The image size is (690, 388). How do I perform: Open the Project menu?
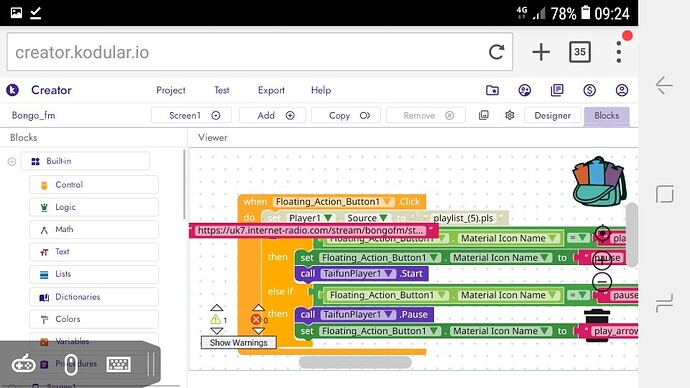pyautogui.click(x=171, y=90)
